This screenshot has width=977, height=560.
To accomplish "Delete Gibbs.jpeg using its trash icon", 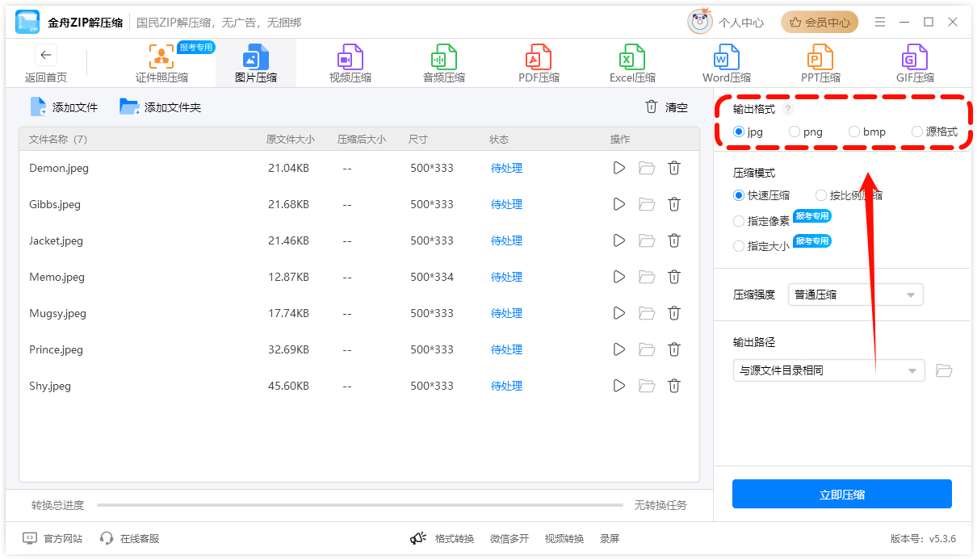I will pos(674,204).
